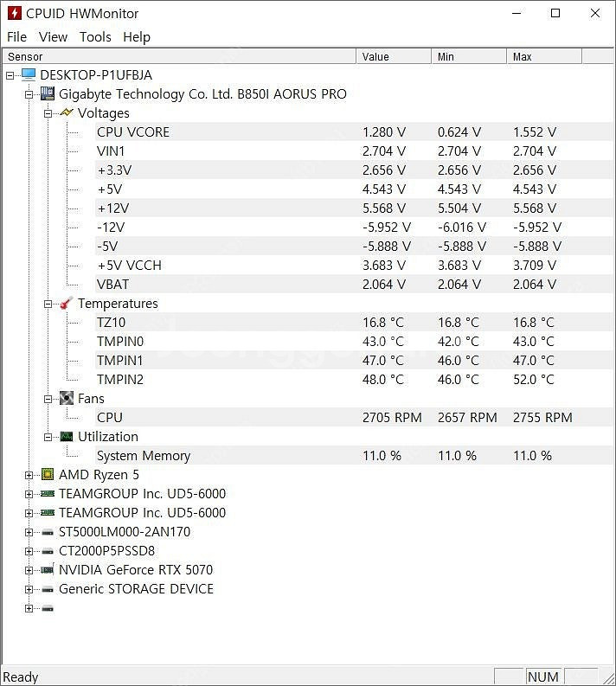Image resolution: width=616 pixels, height=686 pixels.
Task: Select the System Memory utilization row
Action: [354, 455]
